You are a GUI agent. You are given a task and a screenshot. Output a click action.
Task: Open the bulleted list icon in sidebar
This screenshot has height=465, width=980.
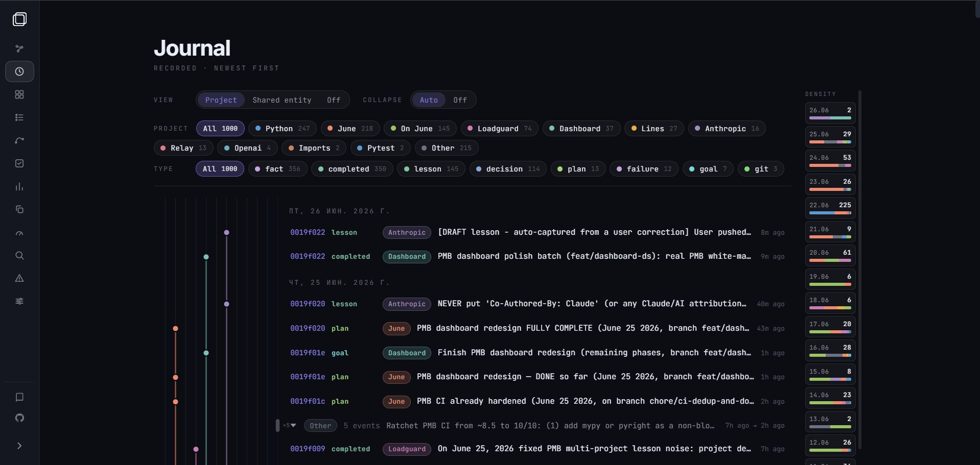point(19,117)
